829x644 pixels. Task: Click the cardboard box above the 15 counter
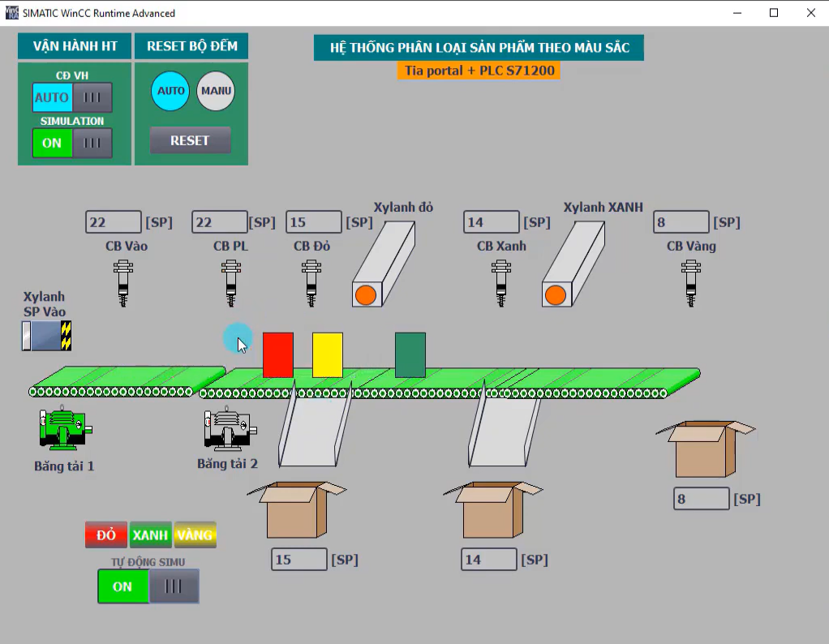(x=297, y=509)
